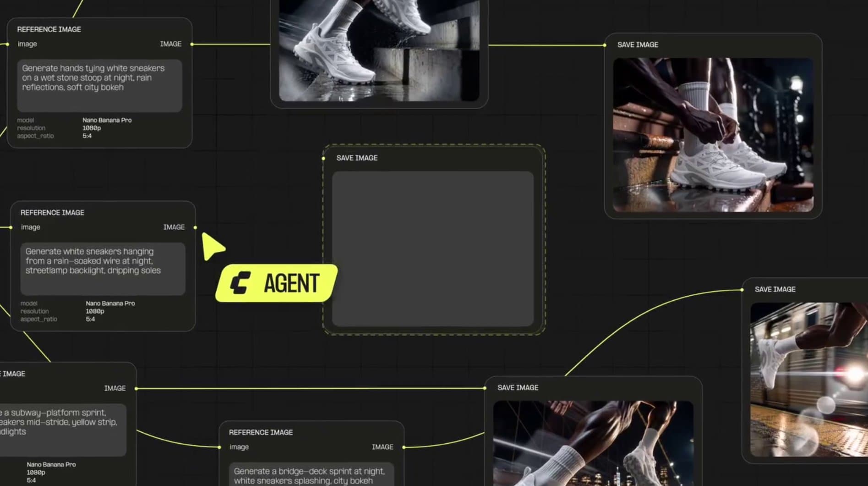Click the input port of the bridge runner Save Image node
The width and height of the screenshot is (868, 486).
click(485, 388)
